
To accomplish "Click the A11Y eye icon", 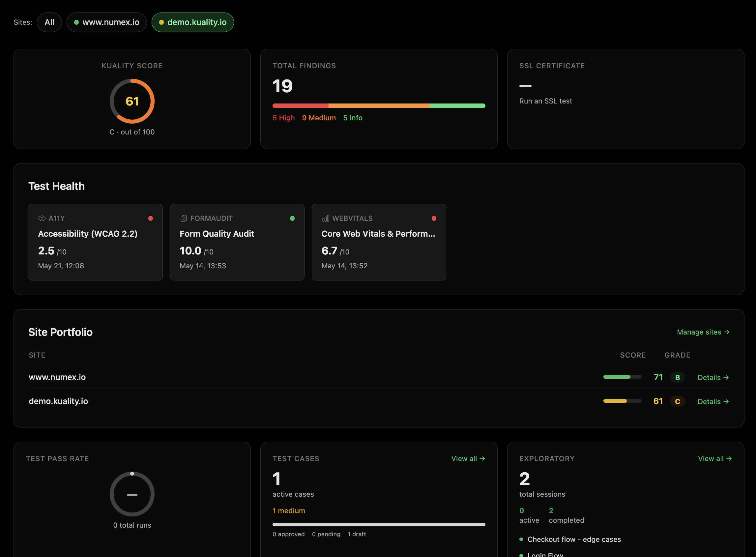I will pyautogui.click(x=42, y=219).
